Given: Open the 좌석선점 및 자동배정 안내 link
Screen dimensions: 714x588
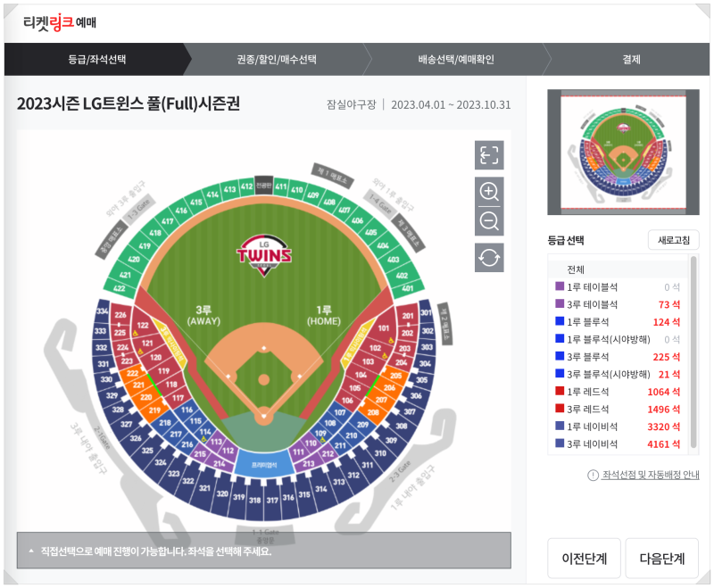Looking at the screenshot, I should [x=651, y=475].
